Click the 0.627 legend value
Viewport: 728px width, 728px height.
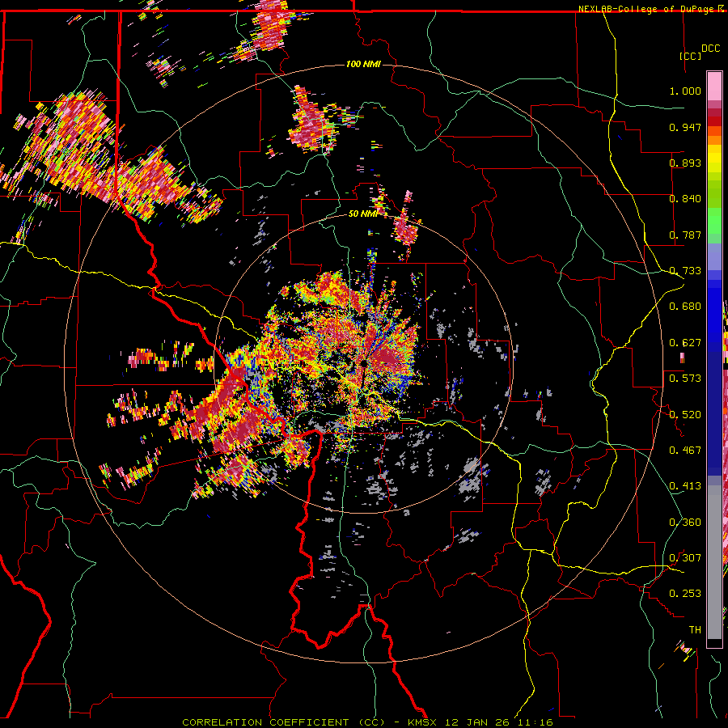click(685, 343)
